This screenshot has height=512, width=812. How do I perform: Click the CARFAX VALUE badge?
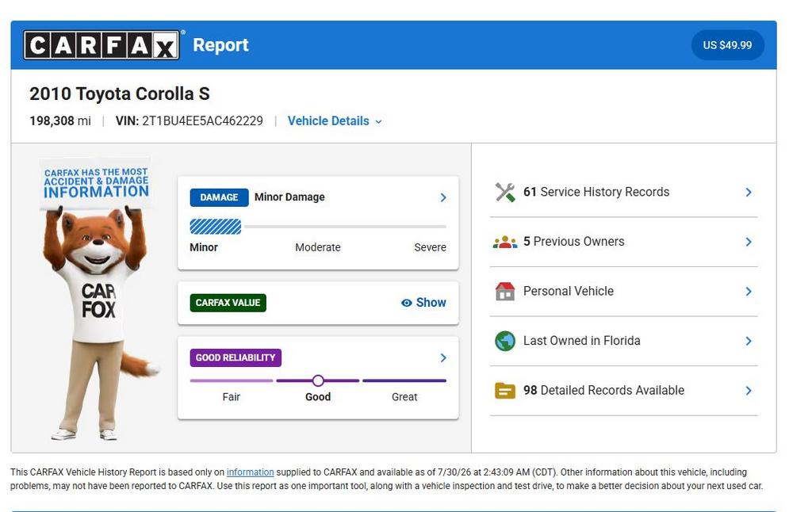(228, 303)
